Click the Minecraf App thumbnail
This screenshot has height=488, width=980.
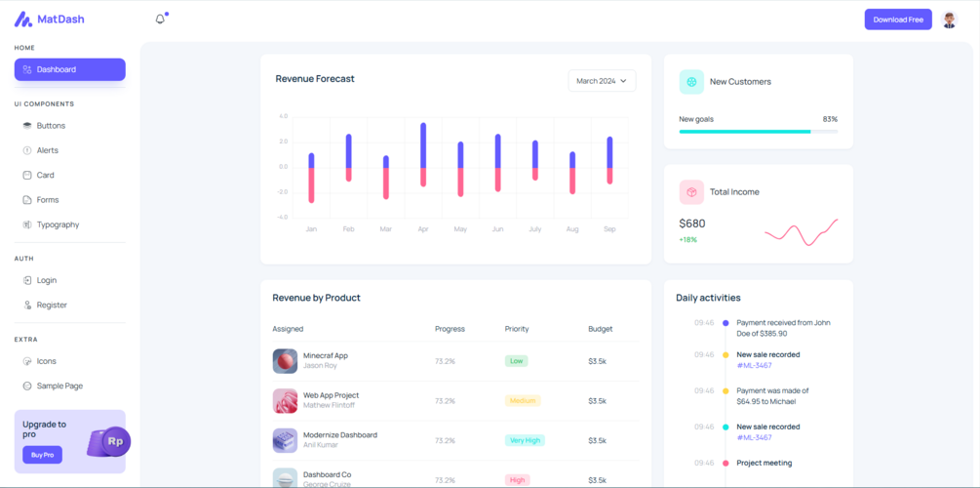pyautogui.click(x=285, y=361)
